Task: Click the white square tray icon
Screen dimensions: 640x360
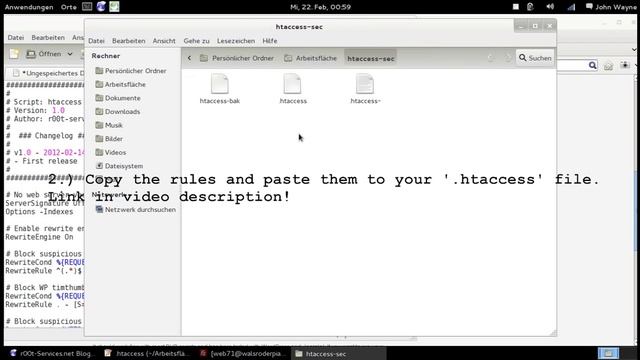Action: point(516,7)
